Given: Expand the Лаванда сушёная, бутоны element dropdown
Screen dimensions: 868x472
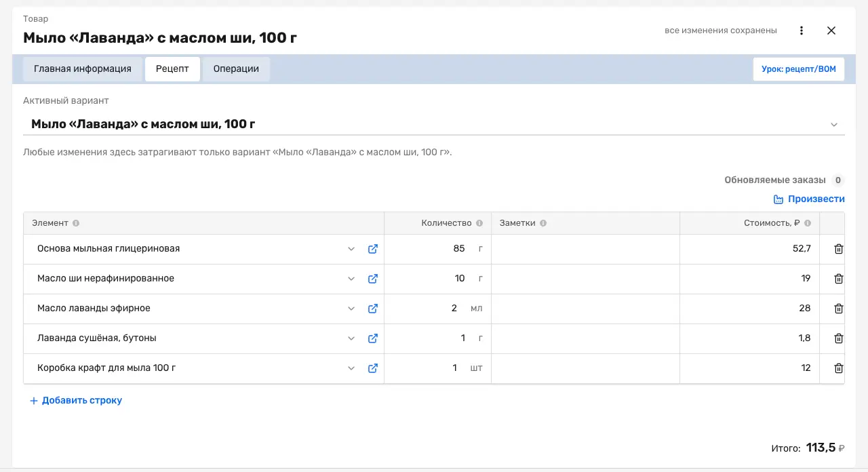Looking at the screenshot, I should coord(351,338).
